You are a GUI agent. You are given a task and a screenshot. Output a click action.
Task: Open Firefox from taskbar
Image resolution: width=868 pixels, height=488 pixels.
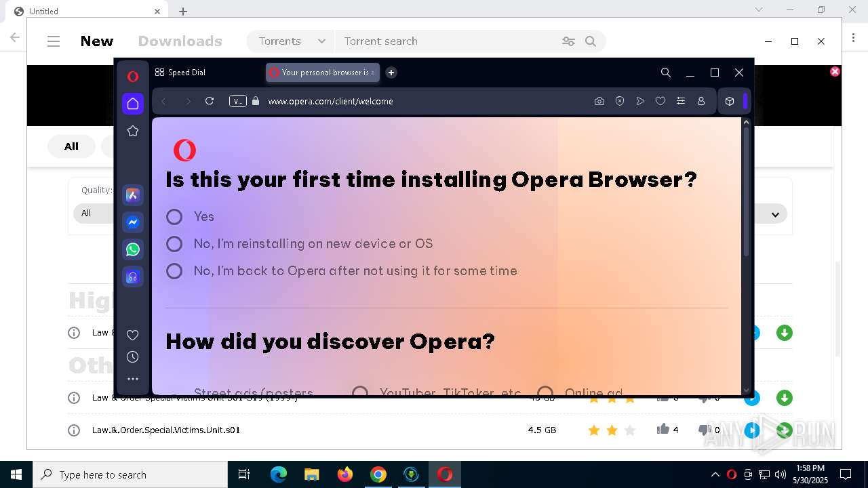click(345, 474)
